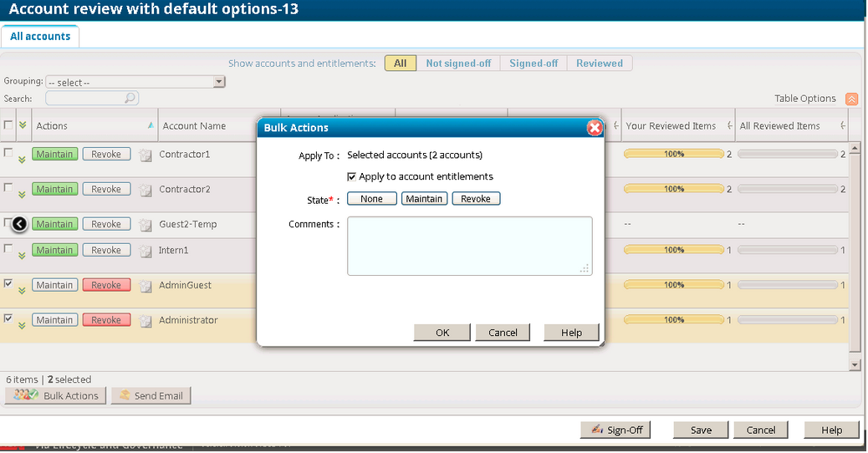Deselect the AdminGuest row checkbox
Viewport: 868px width, 453px height.
tap(8, 284)
